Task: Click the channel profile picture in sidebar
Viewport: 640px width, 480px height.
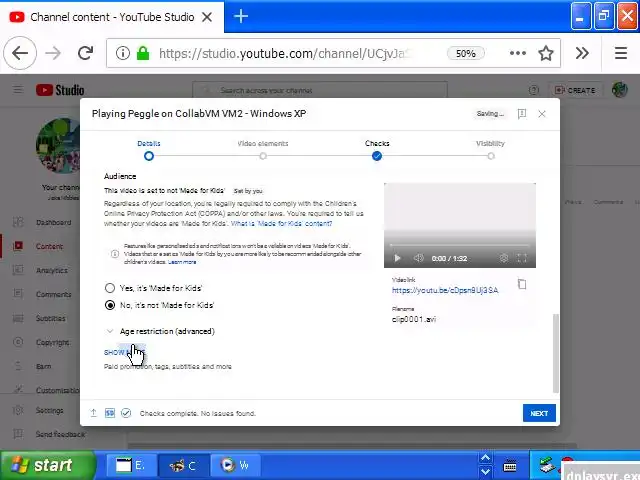Action: click(x=58, y=146)
